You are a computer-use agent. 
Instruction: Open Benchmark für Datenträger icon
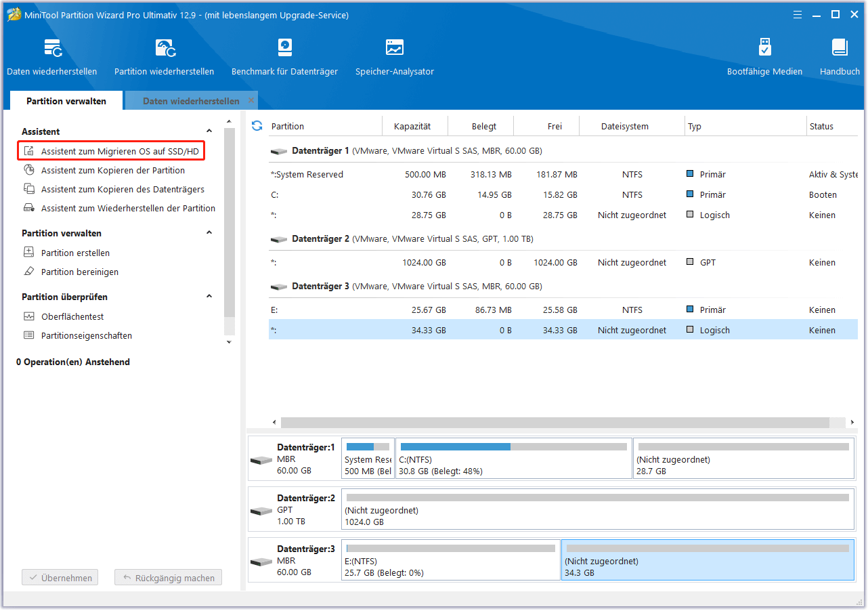pos(284,47)
